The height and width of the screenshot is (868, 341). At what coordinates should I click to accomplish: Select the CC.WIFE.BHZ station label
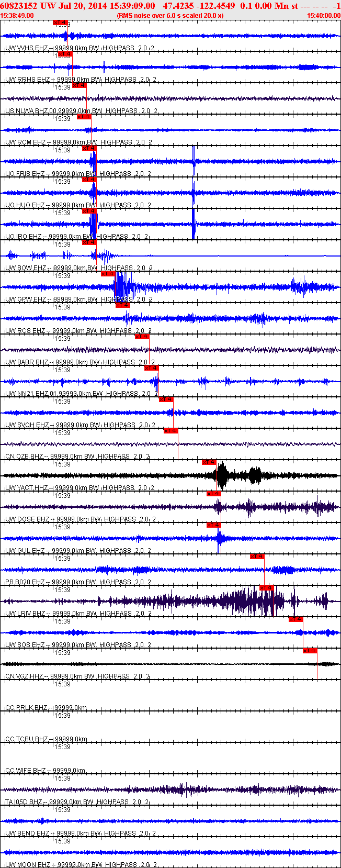(x=46, y=771)
